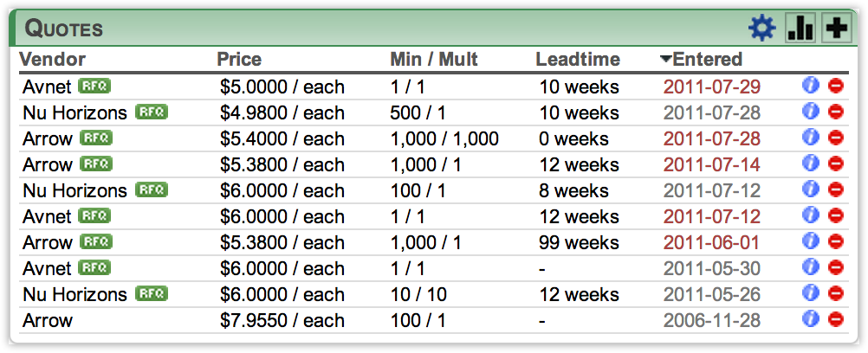Screen dimensions: 868x353
Task: Sort quotes by Price column
Action: tap(239, 59)
